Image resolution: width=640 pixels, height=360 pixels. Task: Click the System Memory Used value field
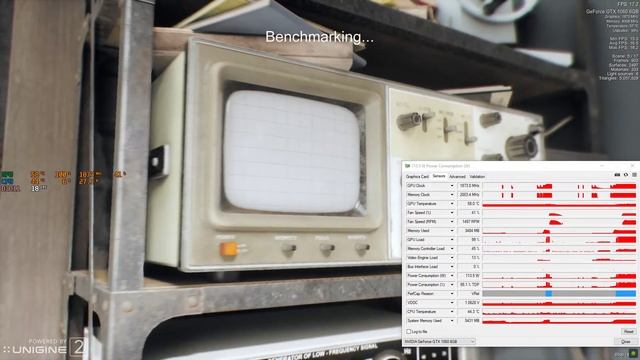[x=469, y=320]
